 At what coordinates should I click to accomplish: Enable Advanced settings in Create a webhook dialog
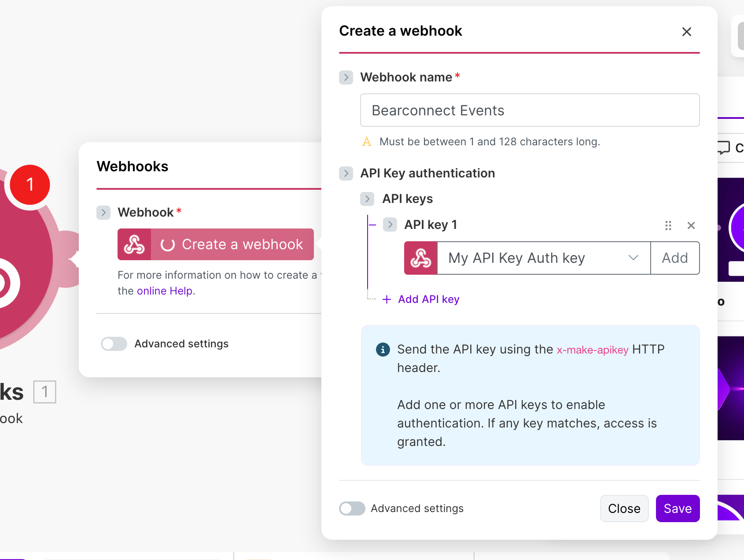pos(352,508)
